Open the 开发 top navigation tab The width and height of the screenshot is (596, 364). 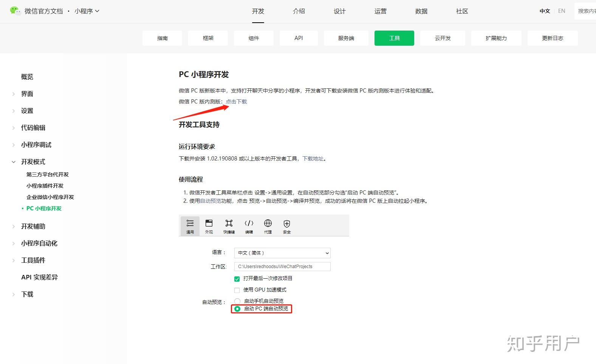pyautogui.click(x=258, y=11)
